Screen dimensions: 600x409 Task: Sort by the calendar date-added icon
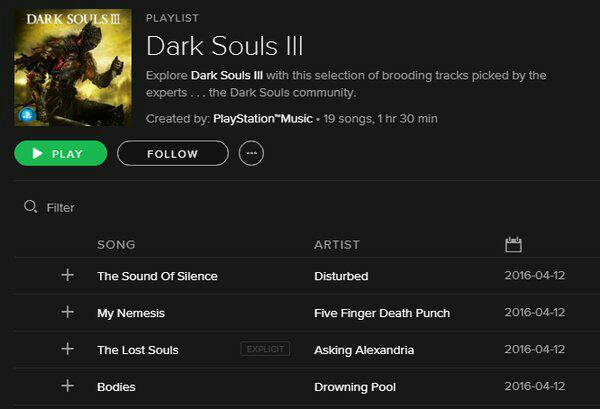pos(514,244)
